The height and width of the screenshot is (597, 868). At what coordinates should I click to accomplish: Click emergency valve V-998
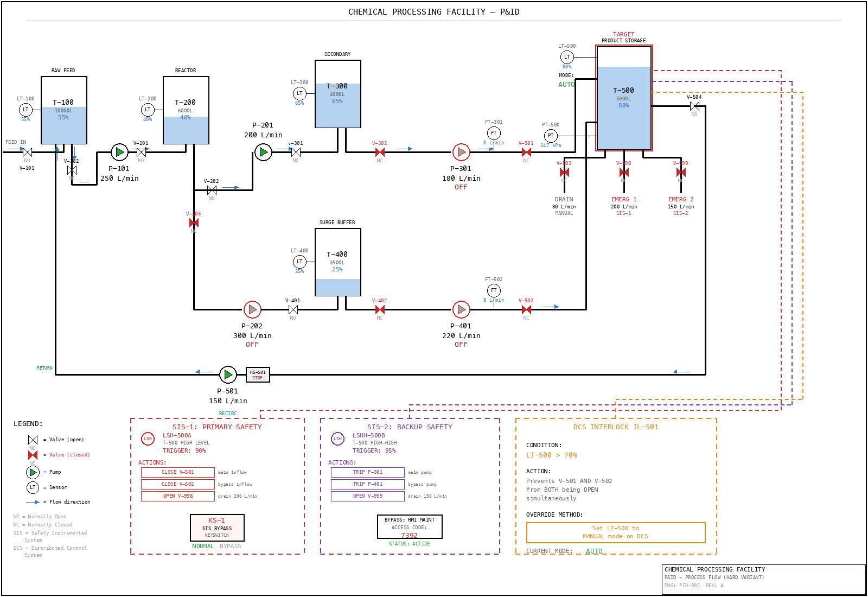624,173
